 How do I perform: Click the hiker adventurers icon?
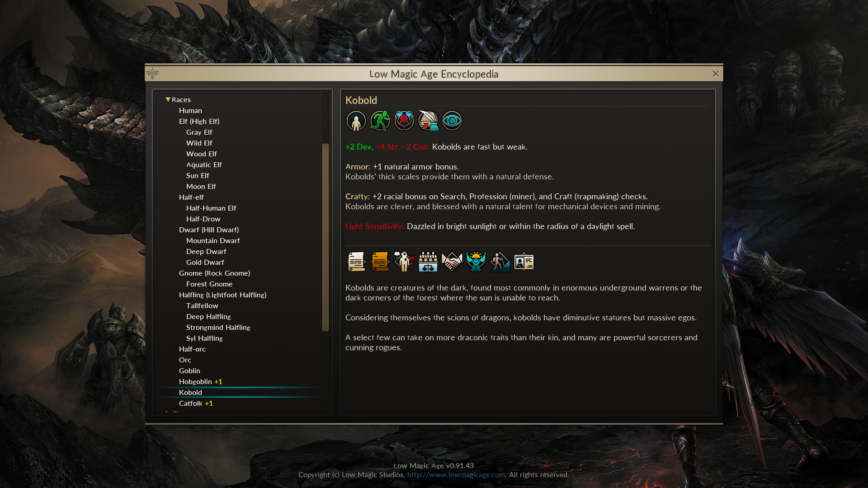point(500,262)
